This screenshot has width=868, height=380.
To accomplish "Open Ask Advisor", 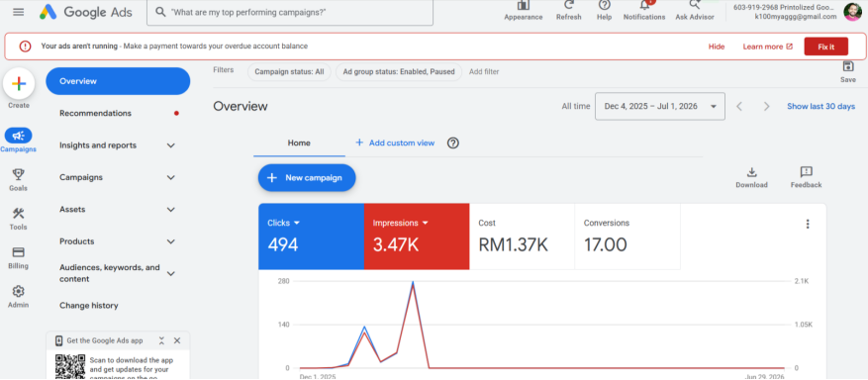I will 695,11.
